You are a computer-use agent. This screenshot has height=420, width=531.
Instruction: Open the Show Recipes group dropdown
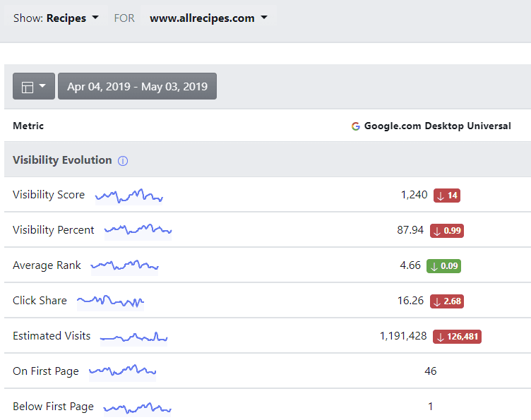(x=56, y=18)
